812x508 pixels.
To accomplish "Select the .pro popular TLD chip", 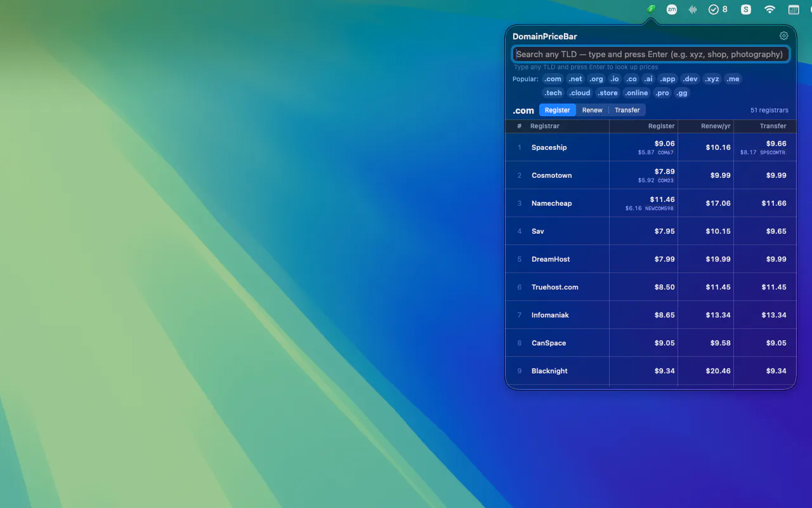I will coord(662,93).
